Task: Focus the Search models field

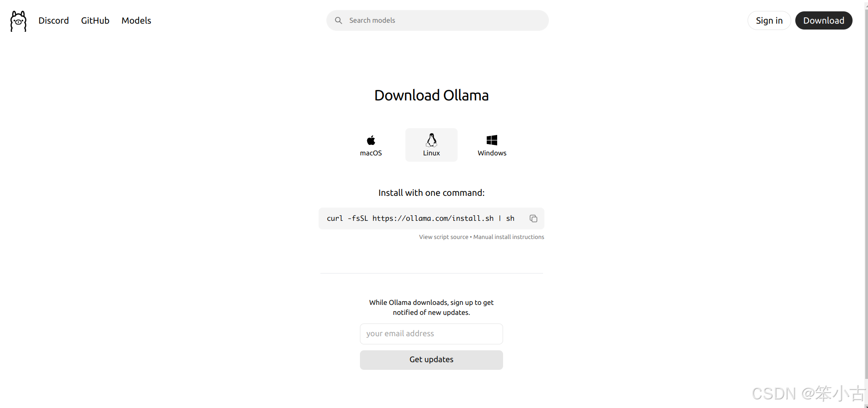Action: pyautogui.click(x=437, y=20)
